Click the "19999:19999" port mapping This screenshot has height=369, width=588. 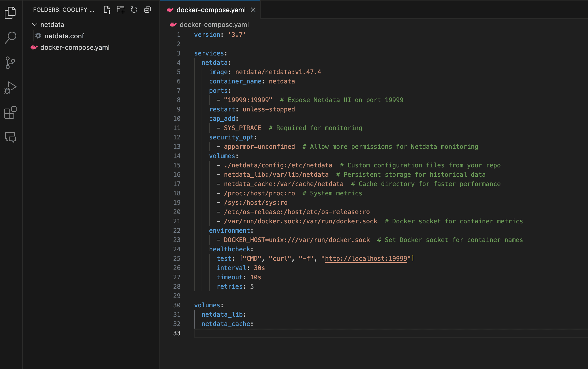click(248, 100)
